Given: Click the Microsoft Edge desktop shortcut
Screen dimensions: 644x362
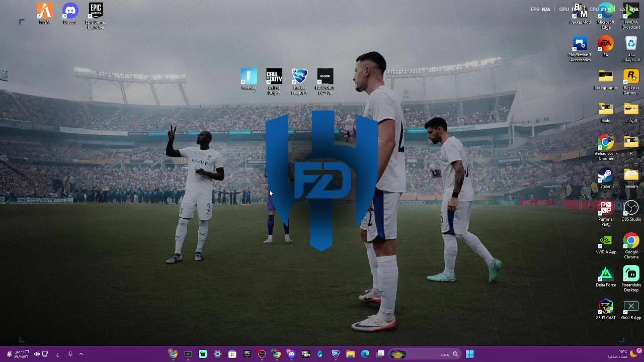Looking at the screenshot, I should [606, 16].
